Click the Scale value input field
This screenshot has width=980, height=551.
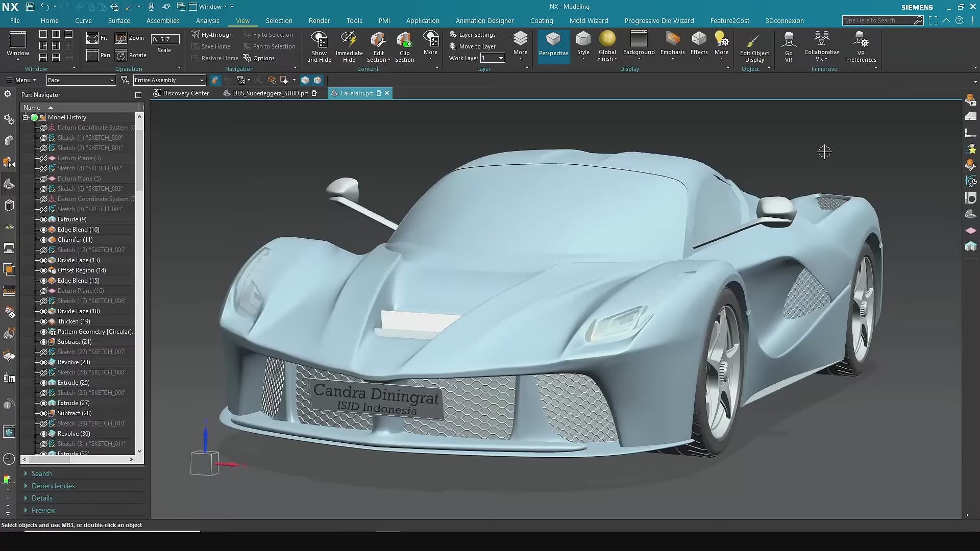(x=164, y=39)
